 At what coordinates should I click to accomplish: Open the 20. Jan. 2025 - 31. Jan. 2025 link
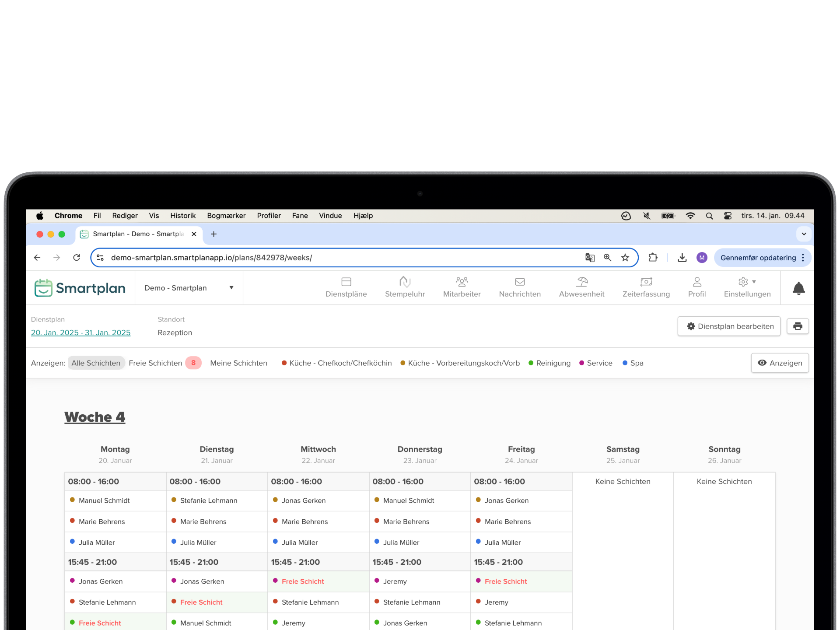click(80, 332)
